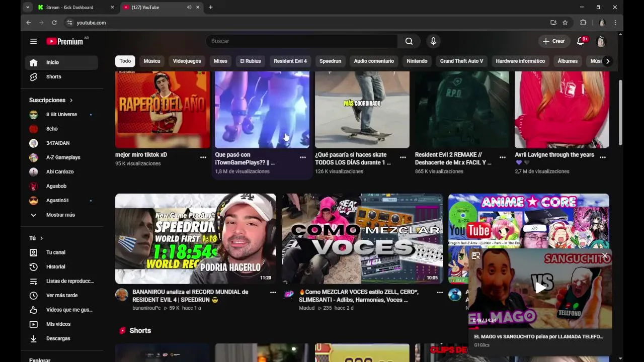Close the YouTube browser tab
Viewport: 644px width, 362px height.
tap(198, 8)
